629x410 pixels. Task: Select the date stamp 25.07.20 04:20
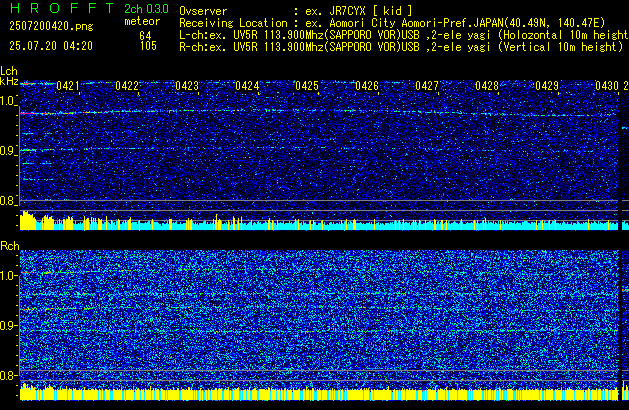tap(51, 46)
